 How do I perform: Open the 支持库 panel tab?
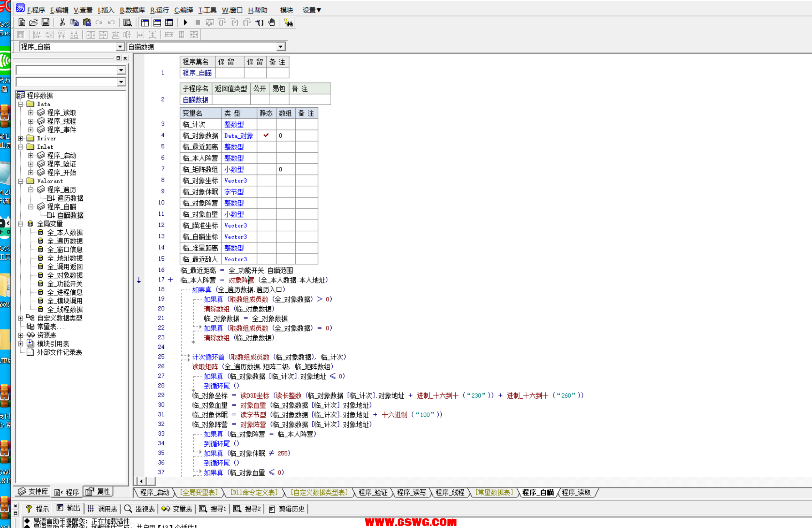click(x=33, y=492)
